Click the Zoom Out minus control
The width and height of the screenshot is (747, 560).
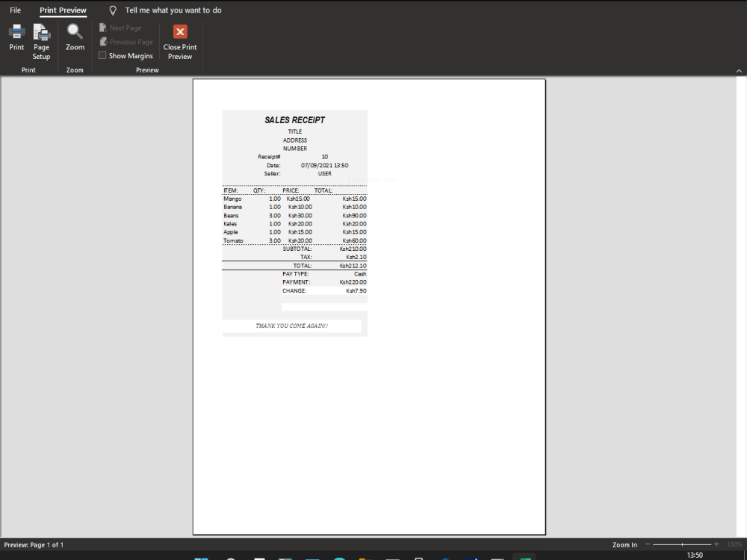click(646, 544)
